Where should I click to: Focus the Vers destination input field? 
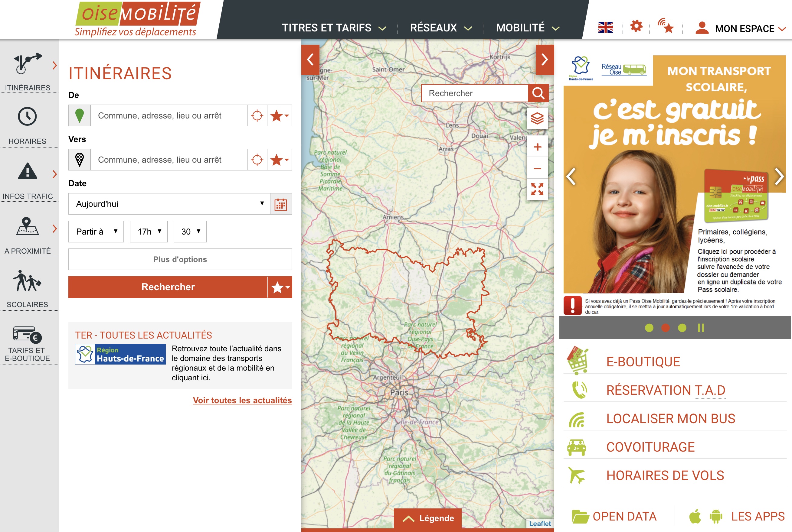(x=169, y=160)
